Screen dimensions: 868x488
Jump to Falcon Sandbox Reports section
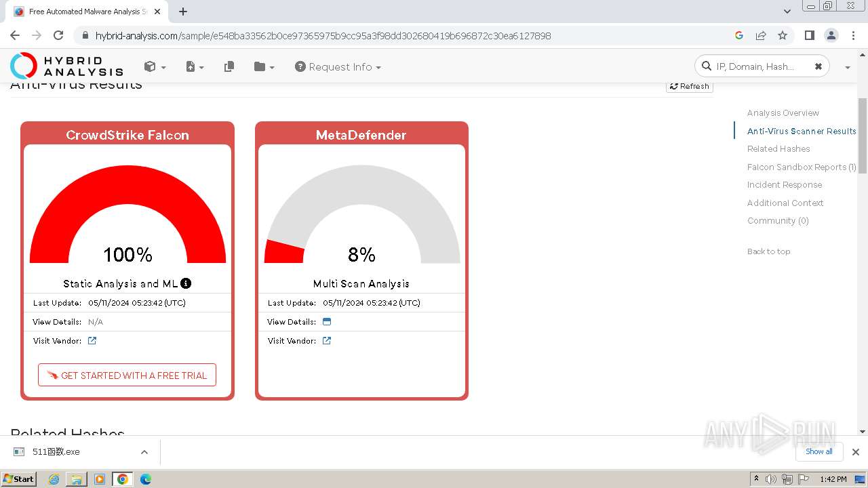pos(802,167)
